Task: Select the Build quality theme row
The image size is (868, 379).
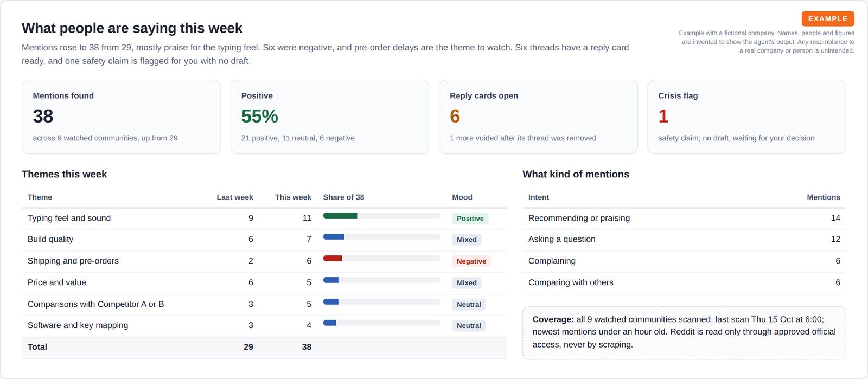Action: pyautogui.click(x=264, y=240)
